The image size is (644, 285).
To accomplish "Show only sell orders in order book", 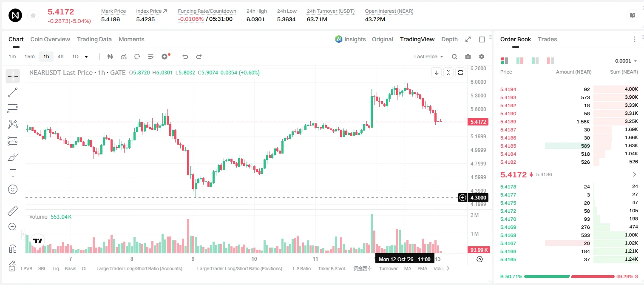I will pos(550,61).
